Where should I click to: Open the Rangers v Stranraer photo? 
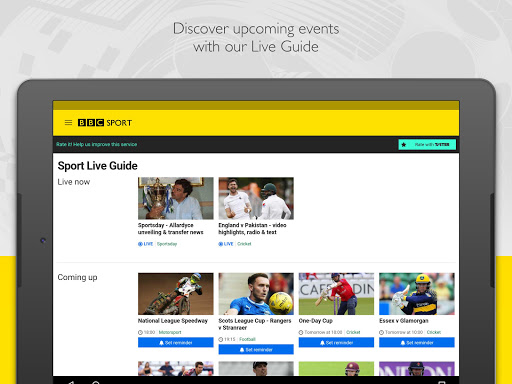pos(256,294)
